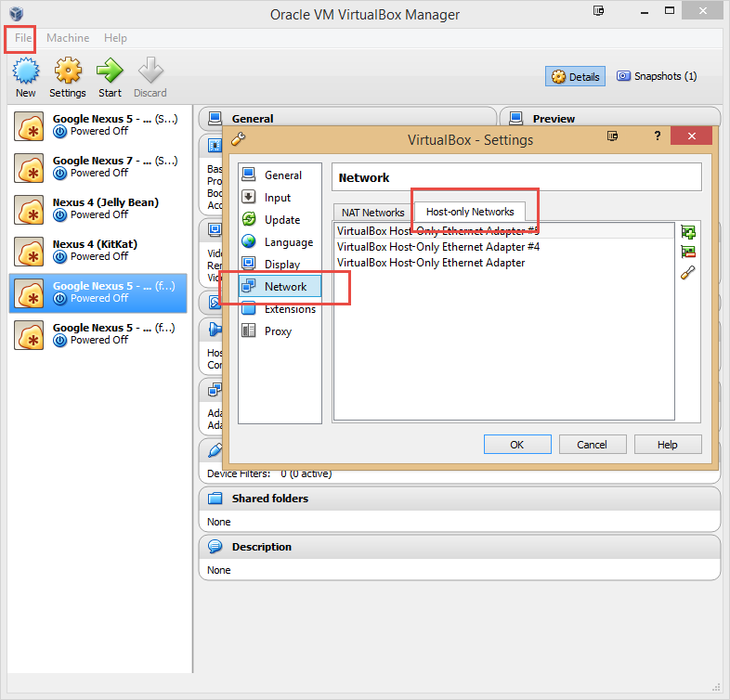Select the first Google Nexus 5 (S...) machine
This screenshot has width=730, height=700.
coord(98,125)
